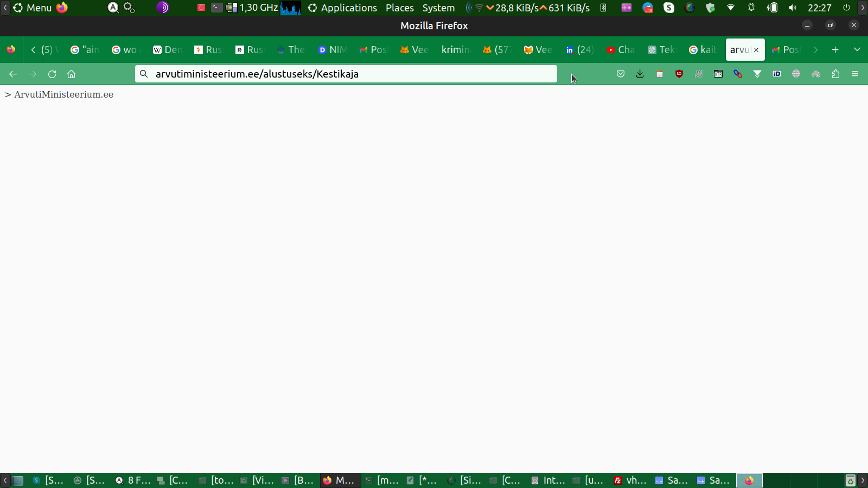Image resolution: width=868 pixels, height=488 pixels.
Task: Open the System menu
Action: click(438, 8)
